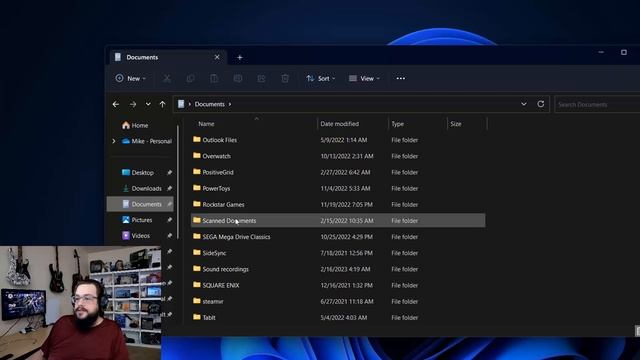Select the steamvr folder
Viewport: 640px width, 360px height.
click(x=338, y=301)
